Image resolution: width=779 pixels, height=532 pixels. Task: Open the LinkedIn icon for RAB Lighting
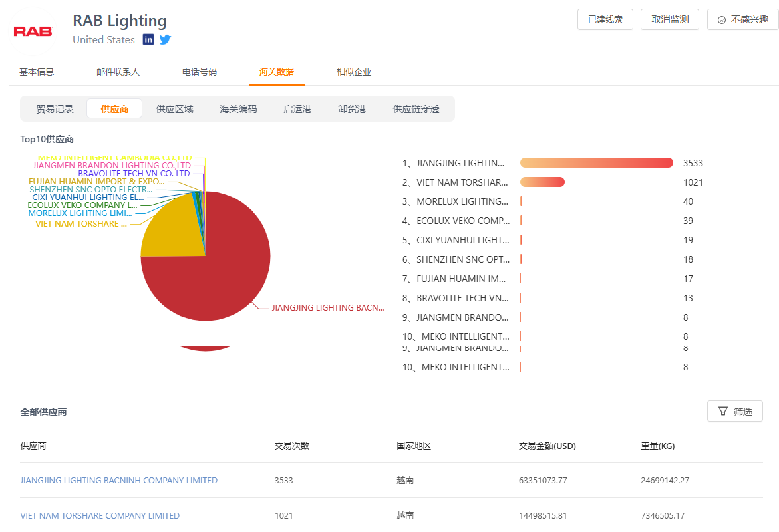[148, 39]
